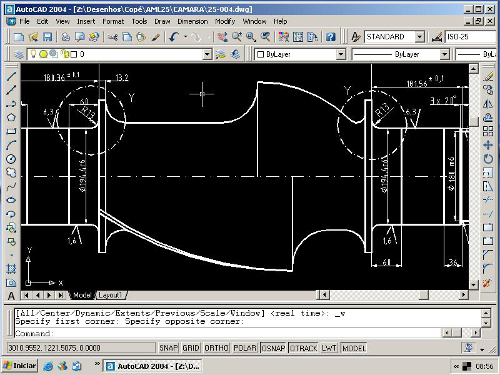The image size is (500, 375).
Task: Open the File menu
Action: click(24, 21)
